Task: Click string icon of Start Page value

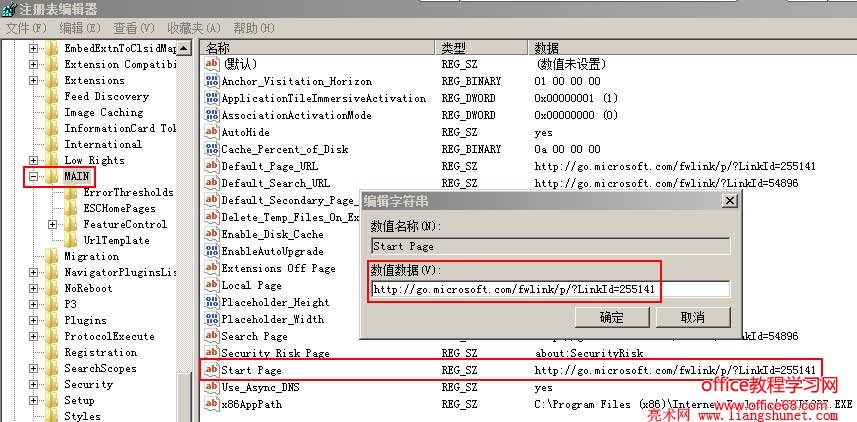Action: pos(212,370)
